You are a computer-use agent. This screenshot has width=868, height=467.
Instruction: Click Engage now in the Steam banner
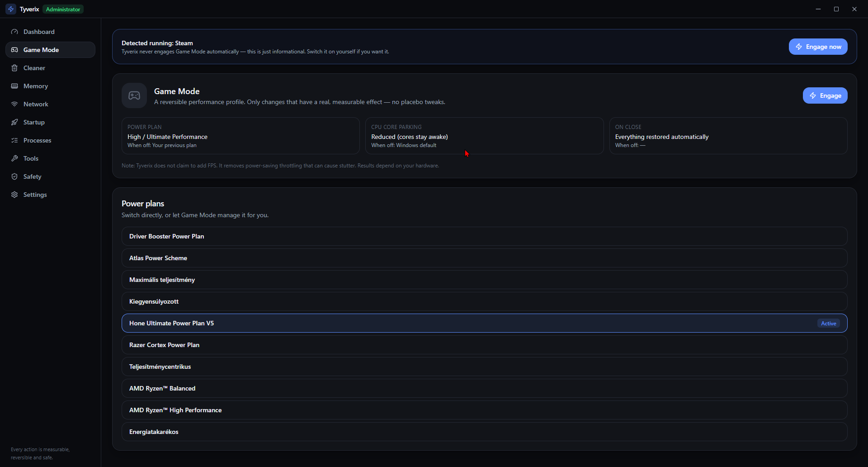(x=818, y=47)
